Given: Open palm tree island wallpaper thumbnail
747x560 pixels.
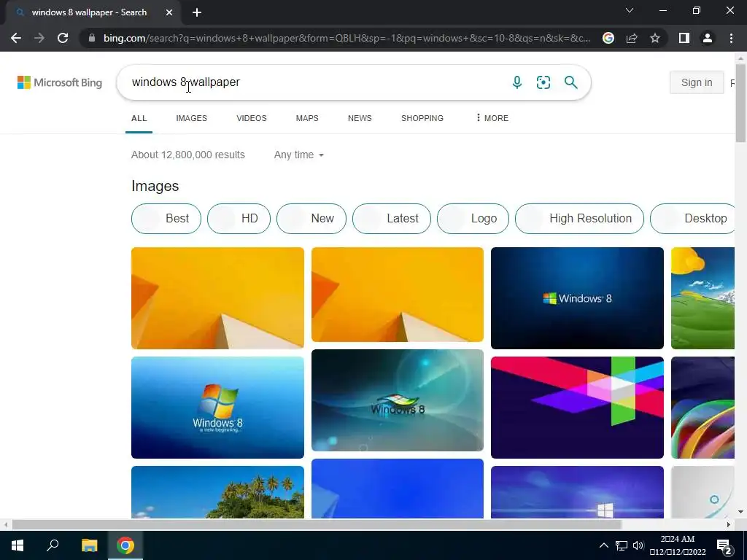Looking at the screenshot, I should [217, 492].
